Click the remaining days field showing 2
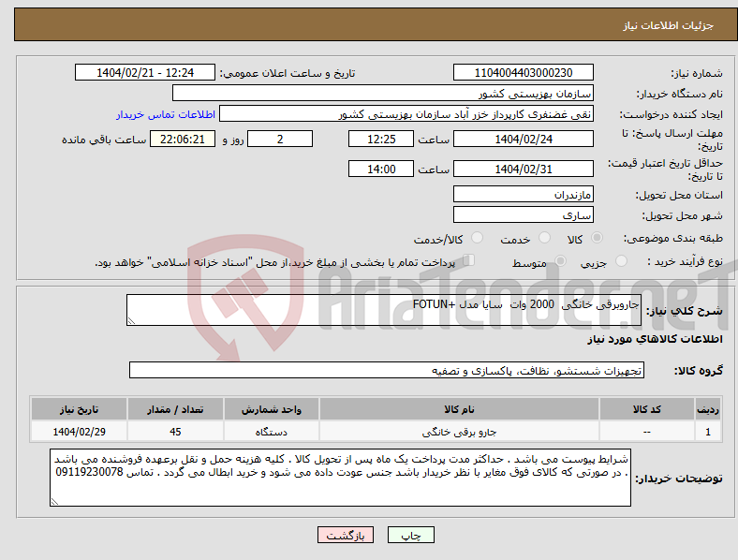This screenshot has width=738, height=560. coord(280,140)
